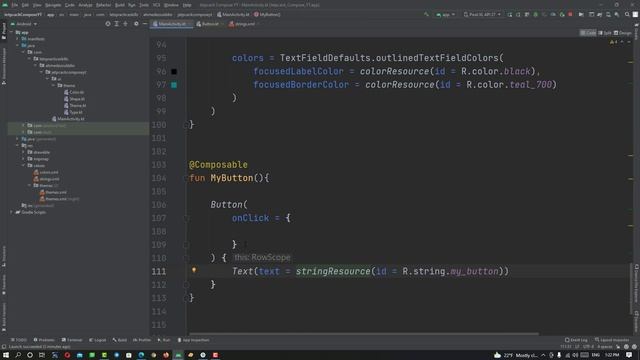Screen dimensions: 640x360
Task: Open the Pixel device selector dropdown
Action: pyautogui.click(x=482, y=15)
